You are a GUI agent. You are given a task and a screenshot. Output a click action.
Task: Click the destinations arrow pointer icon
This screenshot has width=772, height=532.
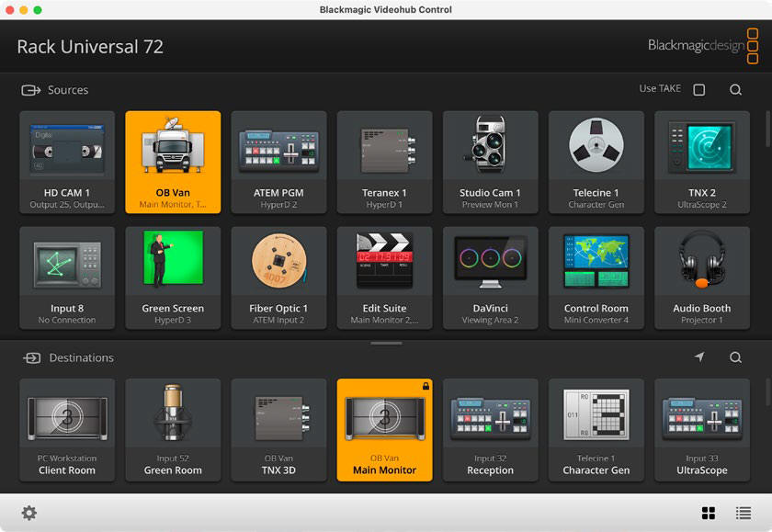(699, 357)
